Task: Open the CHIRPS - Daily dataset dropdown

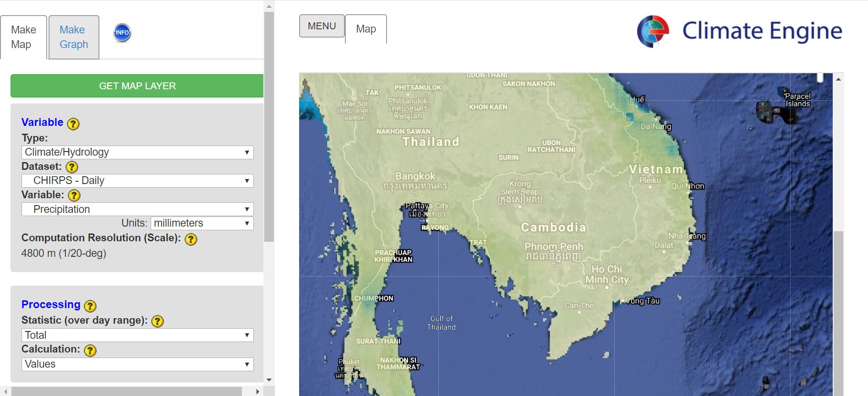Action: click(137, 181)
